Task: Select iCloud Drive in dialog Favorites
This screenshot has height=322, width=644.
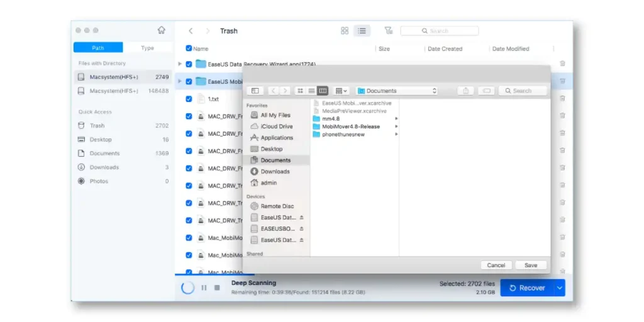Action: tap(277, 126)
